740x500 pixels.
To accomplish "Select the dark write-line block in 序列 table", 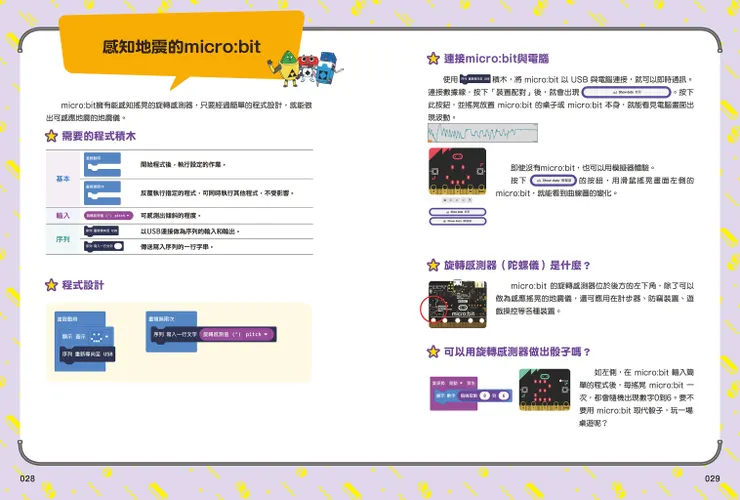I will (x=104, y=246).
